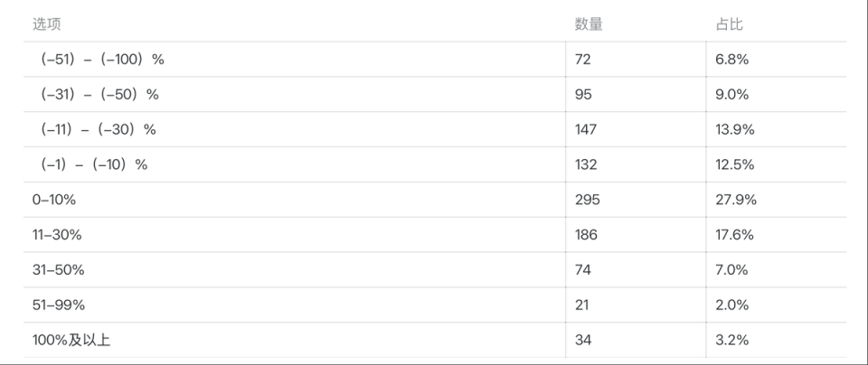
Task: Click the 31-50% option cell
Action: [x=59, y=270]
